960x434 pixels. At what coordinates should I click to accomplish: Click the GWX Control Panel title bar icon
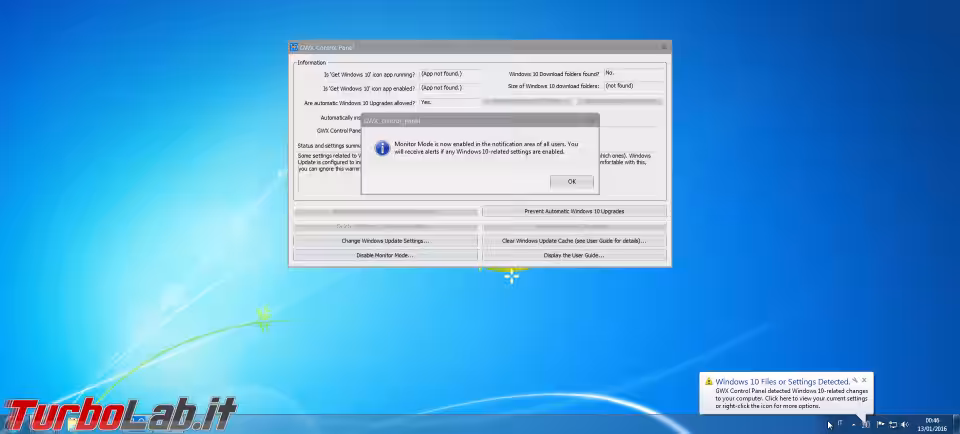click(x=294, y=47)
